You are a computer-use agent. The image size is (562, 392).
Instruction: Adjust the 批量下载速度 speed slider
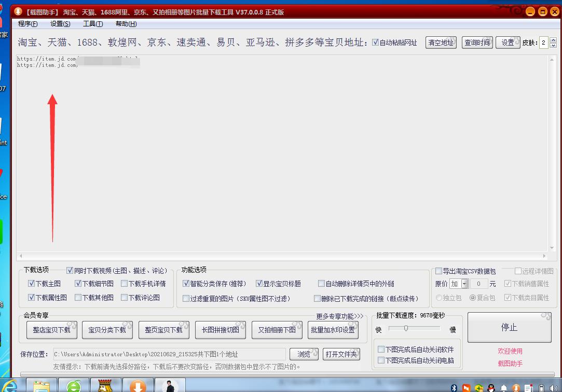click(405, 328)
